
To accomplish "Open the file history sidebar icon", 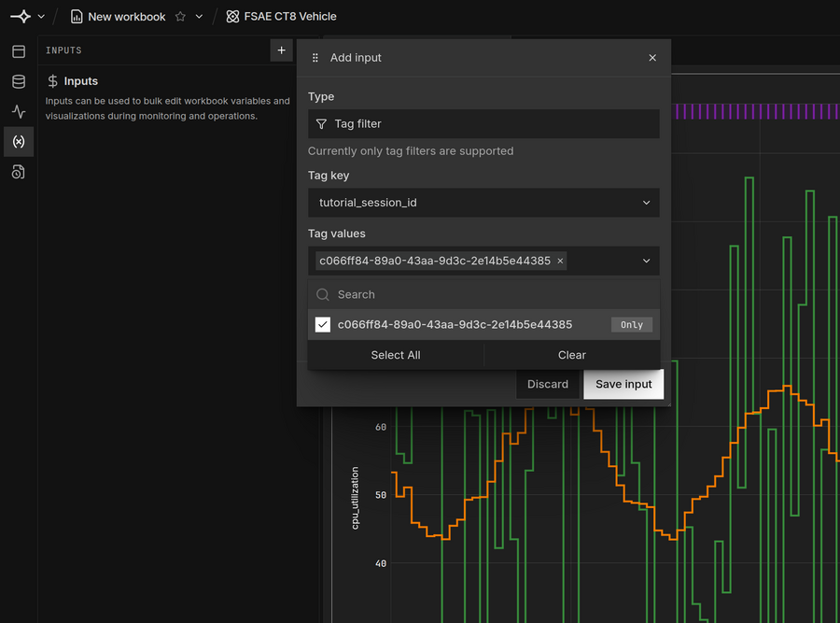I will coord(19,172).
